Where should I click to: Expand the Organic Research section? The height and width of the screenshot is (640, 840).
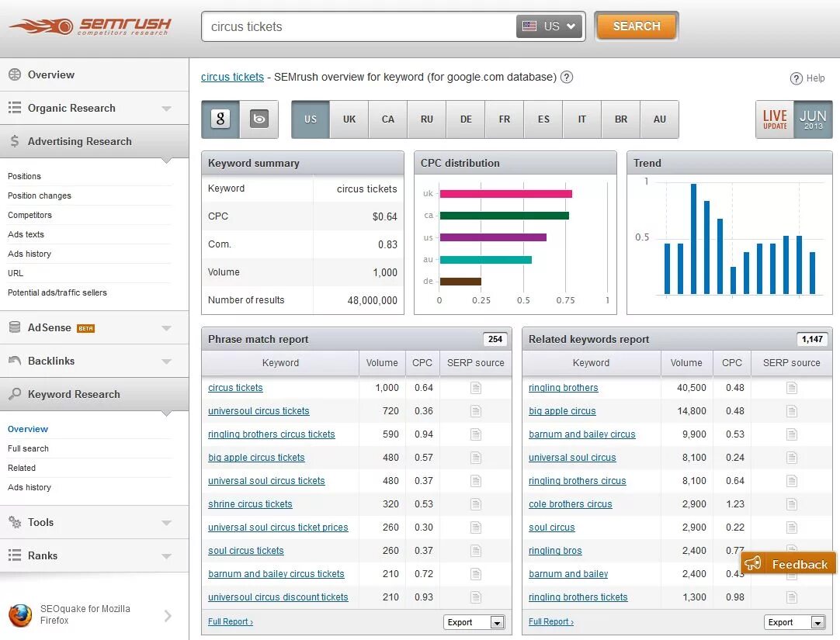coord(167,109)
